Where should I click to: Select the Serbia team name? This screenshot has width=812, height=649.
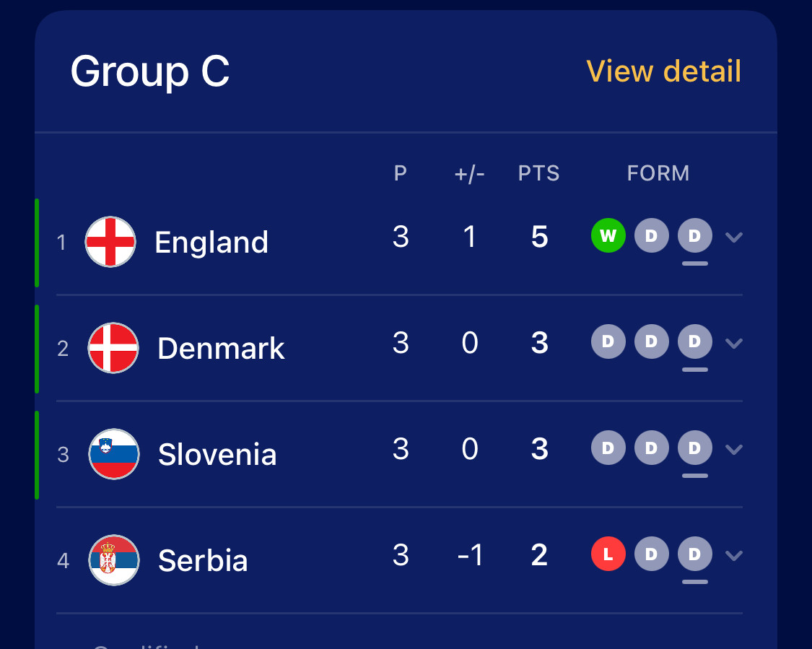click(x=203, y=560)
